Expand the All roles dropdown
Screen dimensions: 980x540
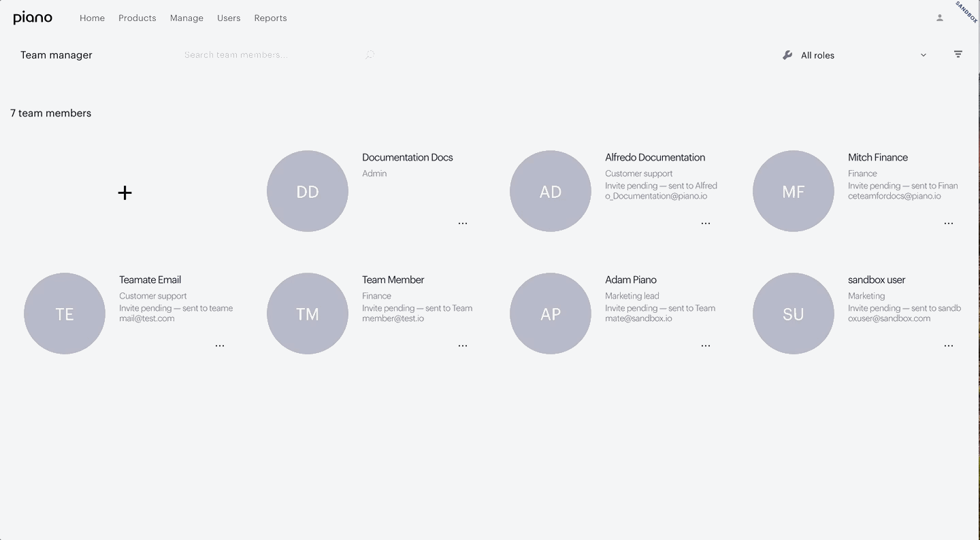855,55
